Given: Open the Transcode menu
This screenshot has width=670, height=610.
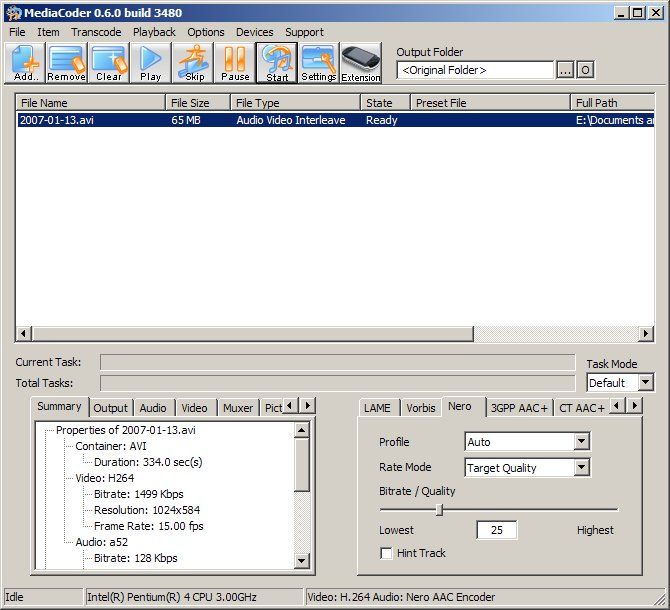Looking at the screenshot, I should click(x=96, y=32).
